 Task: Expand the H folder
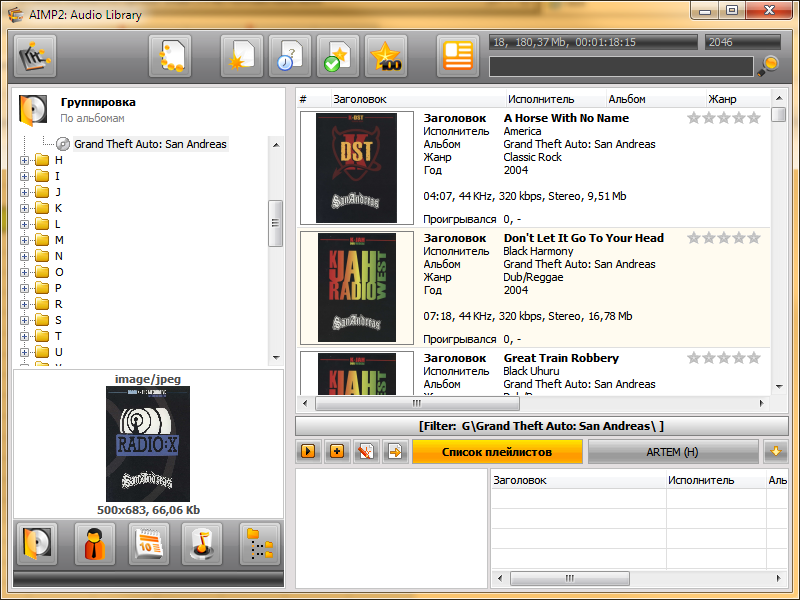pos(24,160)
